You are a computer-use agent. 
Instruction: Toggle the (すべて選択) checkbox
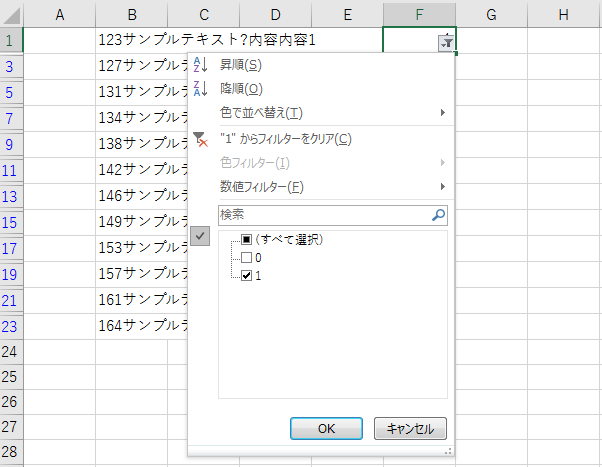tap(247, 240)
